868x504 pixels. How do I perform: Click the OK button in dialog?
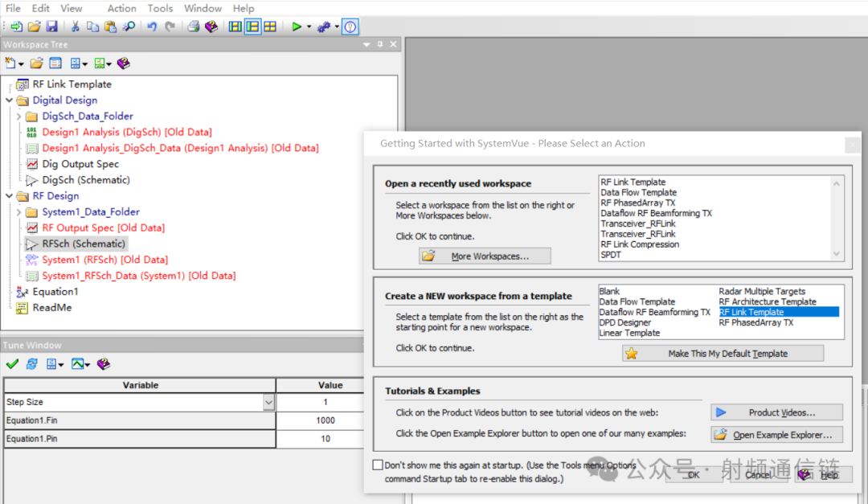pyautogui.click(x=694, y=474)
